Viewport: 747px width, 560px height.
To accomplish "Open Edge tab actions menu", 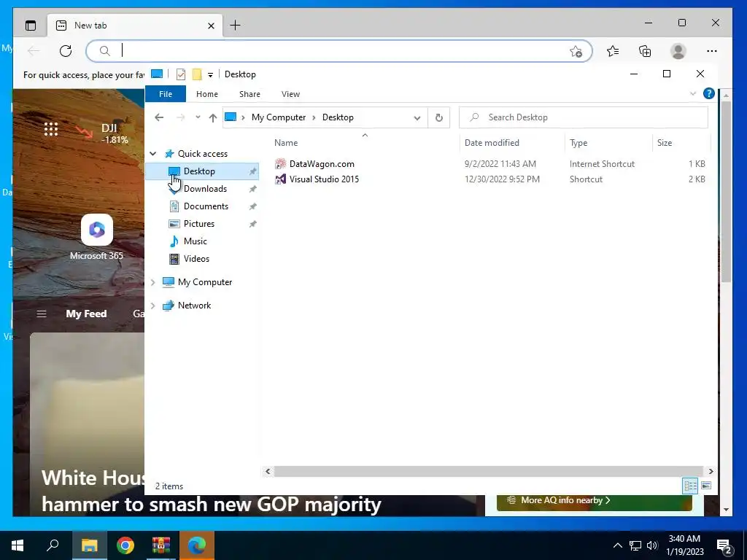I will [x=31, y=26].
